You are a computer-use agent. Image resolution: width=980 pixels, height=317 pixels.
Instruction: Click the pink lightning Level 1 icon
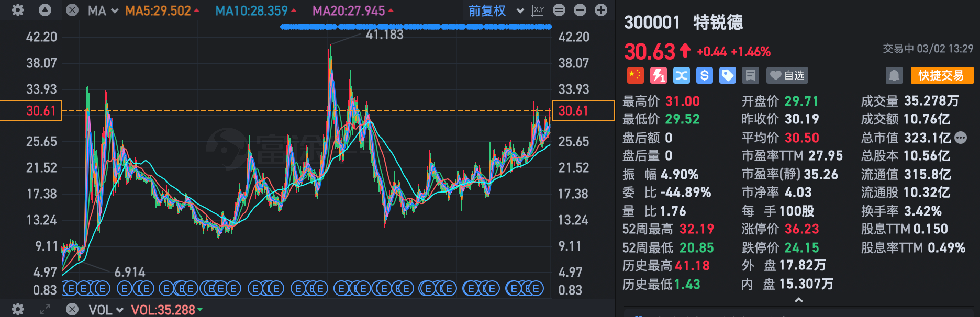[659, 75]
